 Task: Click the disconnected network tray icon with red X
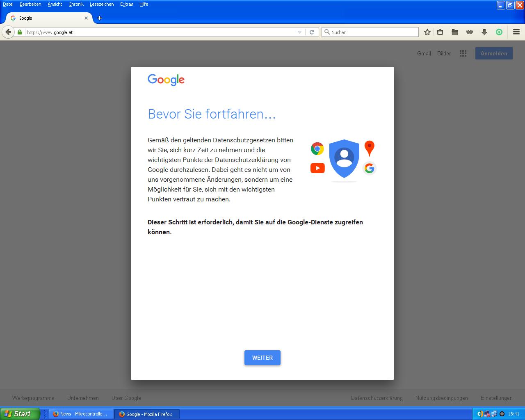click(x=487, y=414)
